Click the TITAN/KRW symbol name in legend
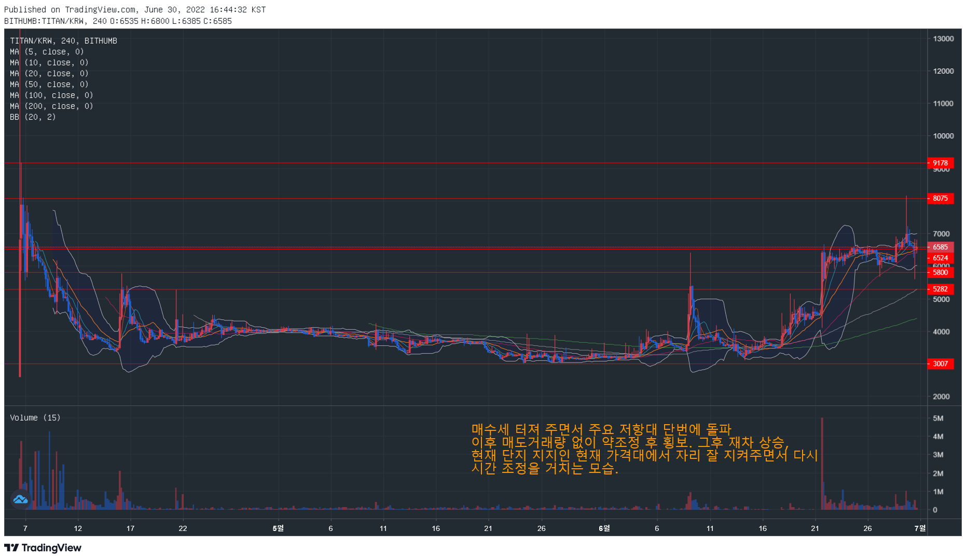Image resolution: width=966 pixels, height=560 pixels. [31, 40]
